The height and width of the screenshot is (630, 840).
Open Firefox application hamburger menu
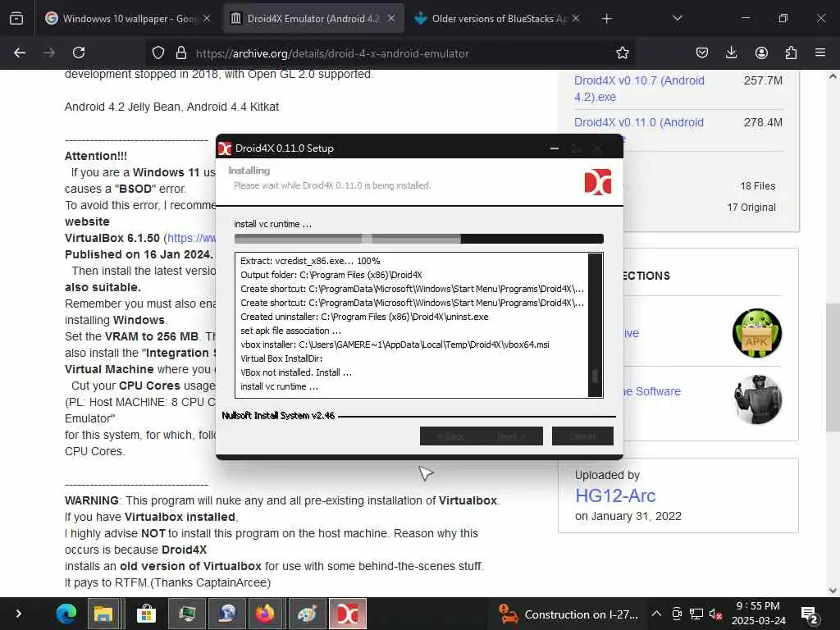[x=820, y=52]
